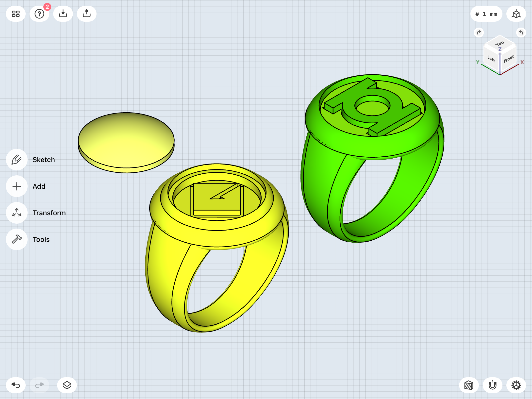This screenshot has height=399, width=532.
Task: Open the Sketch tool pencil icon
Action: (x=17, y=160)
